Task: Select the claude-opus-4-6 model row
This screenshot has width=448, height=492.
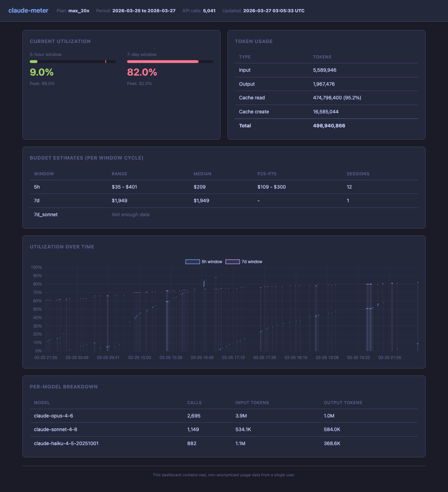Action: (x=224, y=416)
